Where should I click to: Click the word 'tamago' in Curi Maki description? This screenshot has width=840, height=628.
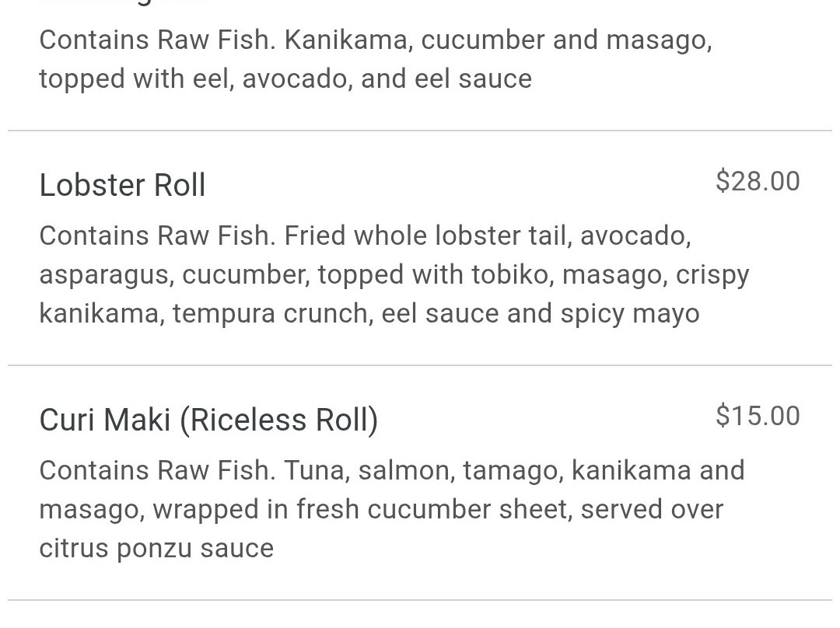coord(512,471)
